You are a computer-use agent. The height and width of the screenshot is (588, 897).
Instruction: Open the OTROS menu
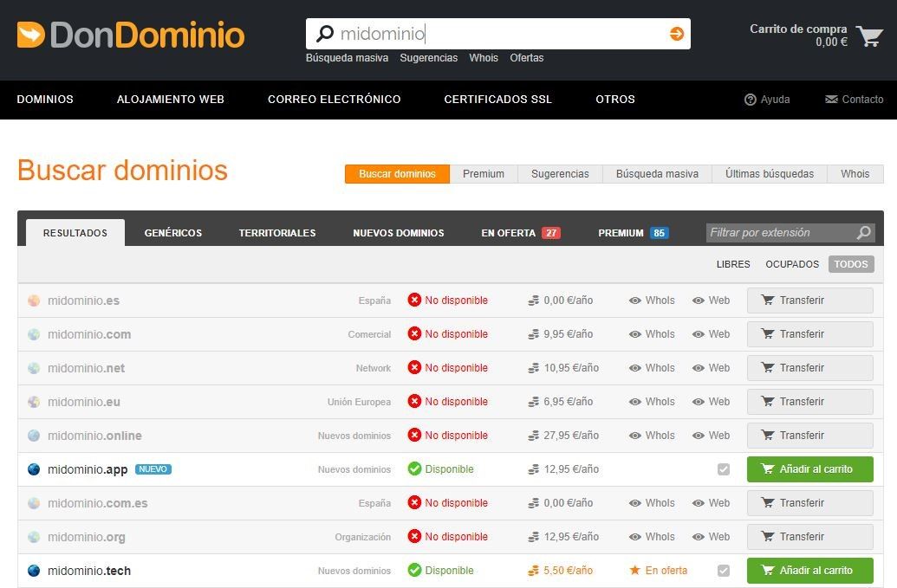pos(615,99)
